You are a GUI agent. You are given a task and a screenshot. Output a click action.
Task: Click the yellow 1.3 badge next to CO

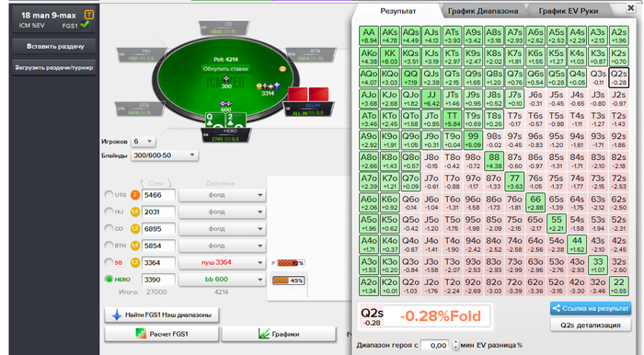coord(134,229)
